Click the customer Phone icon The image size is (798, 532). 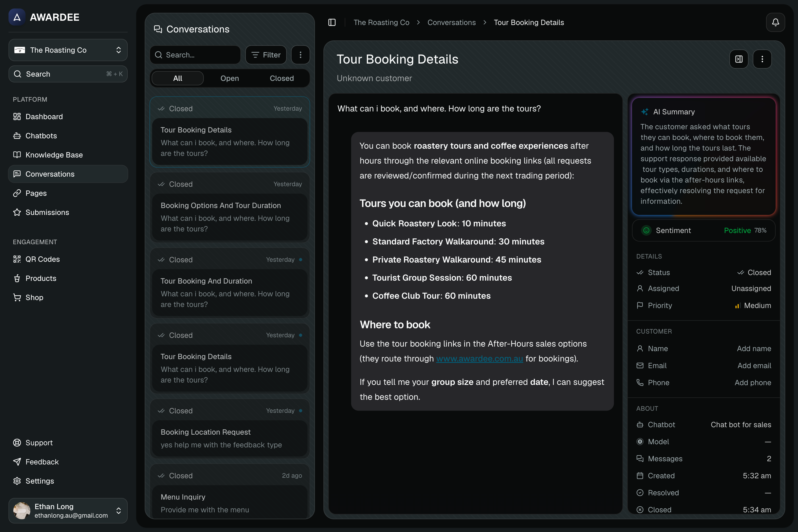click(640, 383)
